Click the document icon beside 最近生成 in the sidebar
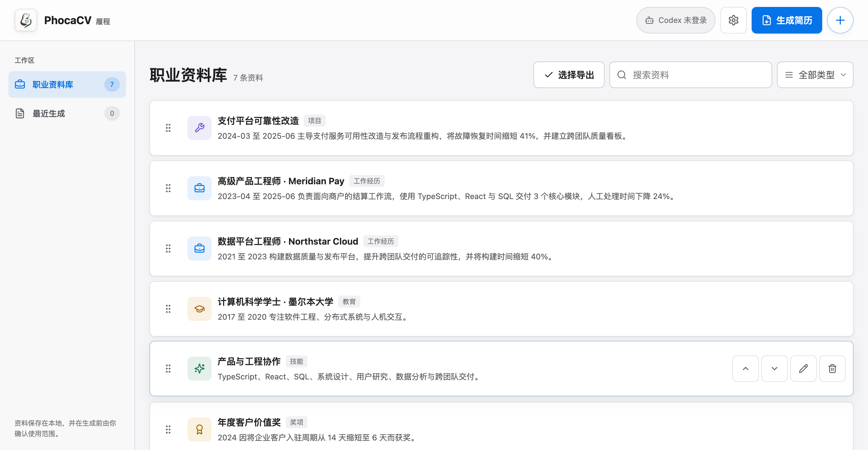 [20, 113]
